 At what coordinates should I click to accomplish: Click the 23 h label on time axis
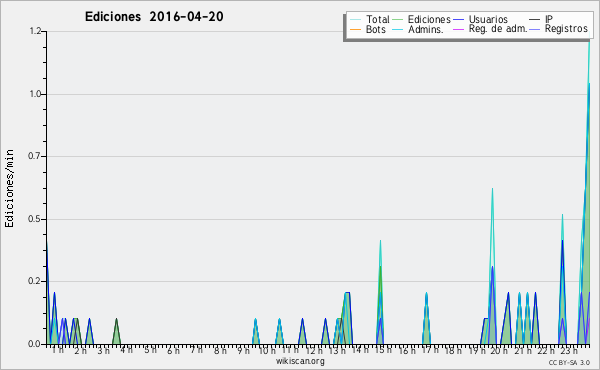[569, 350]
